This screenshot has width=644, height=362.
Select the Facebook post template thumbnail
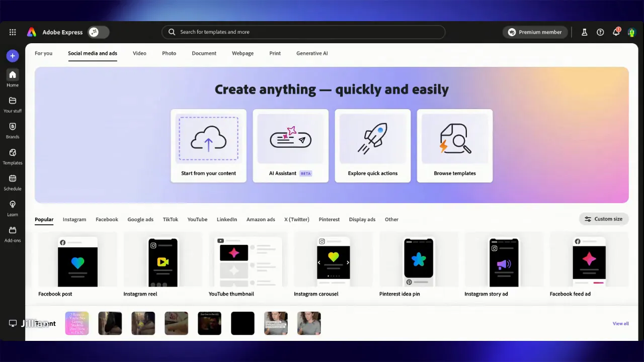coord(77,261)
